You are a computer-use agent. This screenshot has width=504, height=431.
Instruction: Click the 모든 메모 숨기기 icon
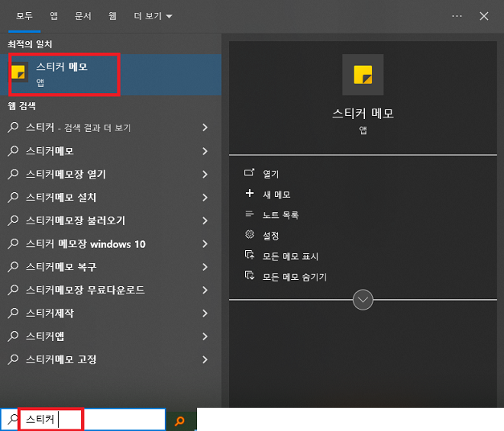click(x=249, y=277)
